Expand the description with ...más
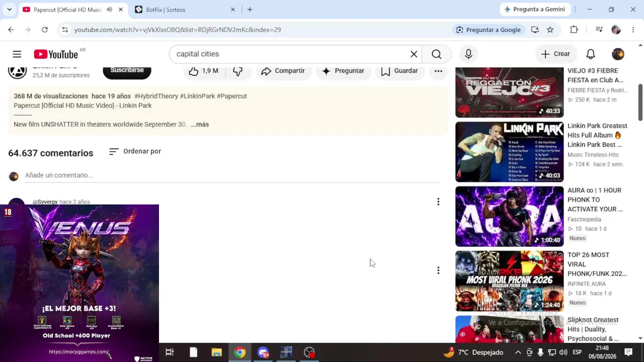 click(200, 124)
